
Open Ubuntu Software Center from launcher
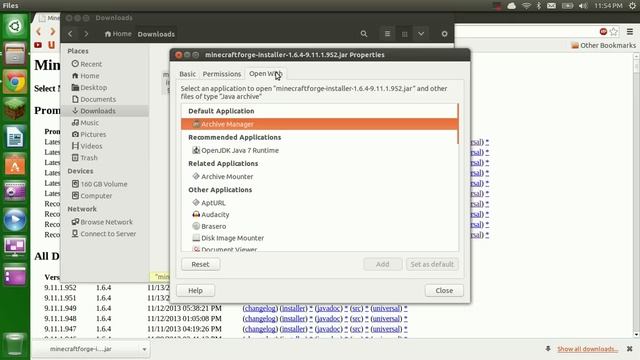(15, 164)
